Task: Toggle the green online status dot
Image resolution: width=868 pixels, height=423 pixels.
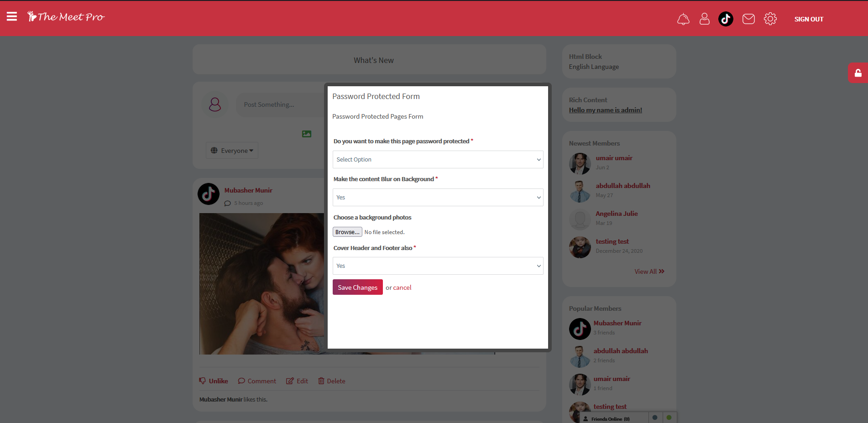Action: (x=669, y=418)
